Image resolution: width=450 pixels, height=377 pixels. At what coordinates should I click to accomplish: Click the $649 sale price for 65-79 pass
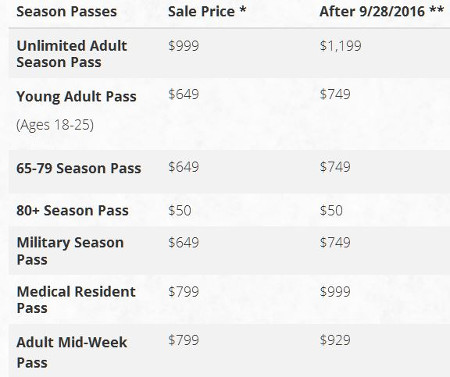tap(184, 167)
